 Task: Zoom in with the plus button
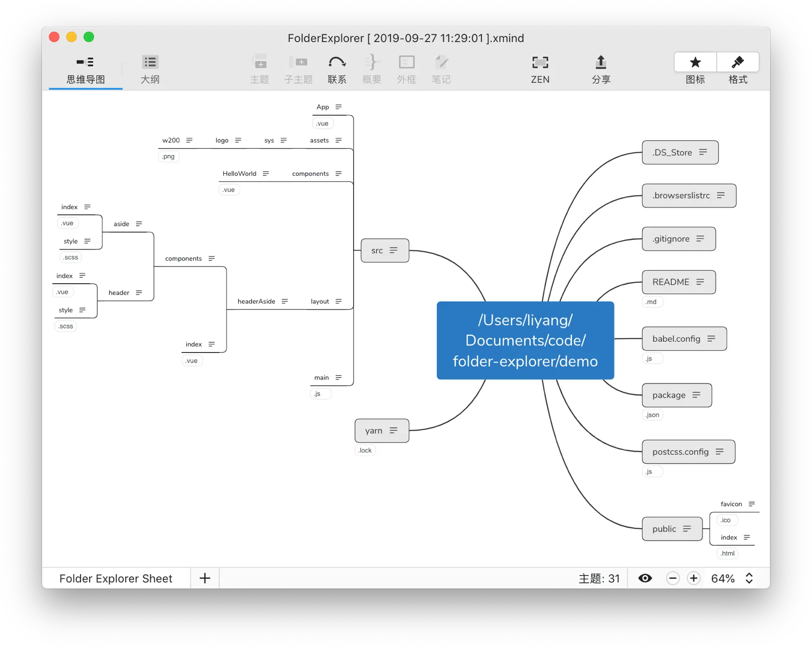(x=694, y=578)
